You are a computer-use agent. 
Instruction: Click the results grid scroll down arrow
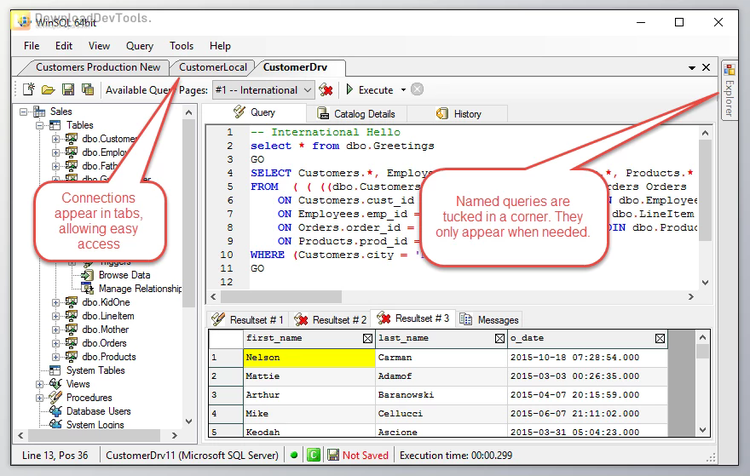[x=702, y=430]
